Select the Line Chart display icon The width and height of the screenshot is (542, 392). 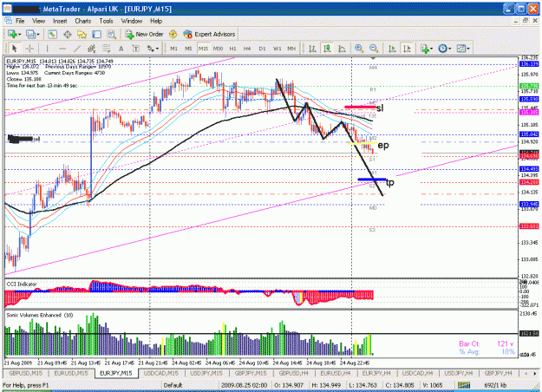(x=342, y=49)
